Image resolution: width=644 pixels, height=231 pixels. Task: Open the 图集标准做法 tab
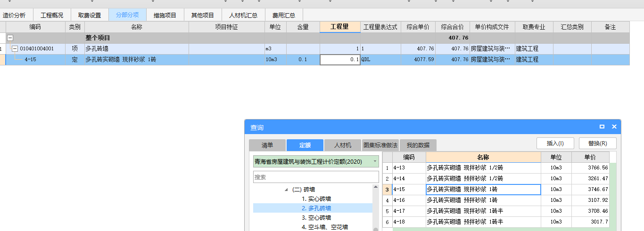click(x=380, y=145)
